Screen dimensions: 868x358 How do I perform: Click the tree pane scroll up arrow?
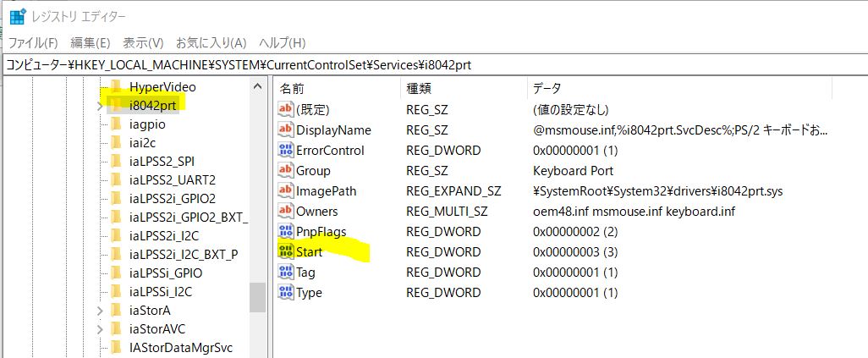click(258, 86)
